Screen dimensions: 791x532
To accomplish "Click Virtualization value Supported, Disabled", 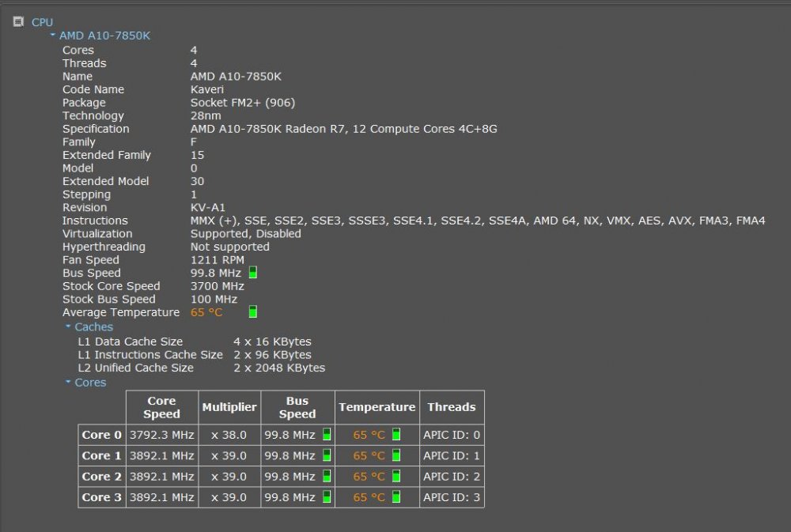I will [x=246, y=233].
